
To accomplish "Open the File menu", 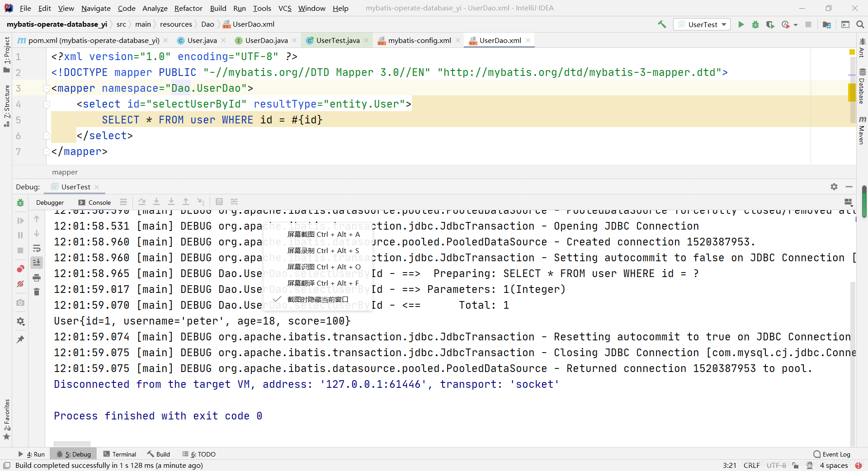I will point(25,8).
